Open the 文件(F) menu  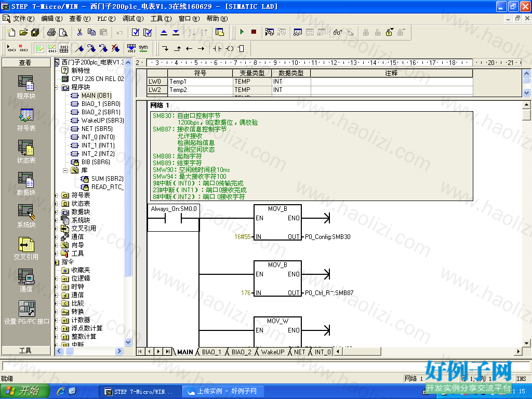[24, 19]
